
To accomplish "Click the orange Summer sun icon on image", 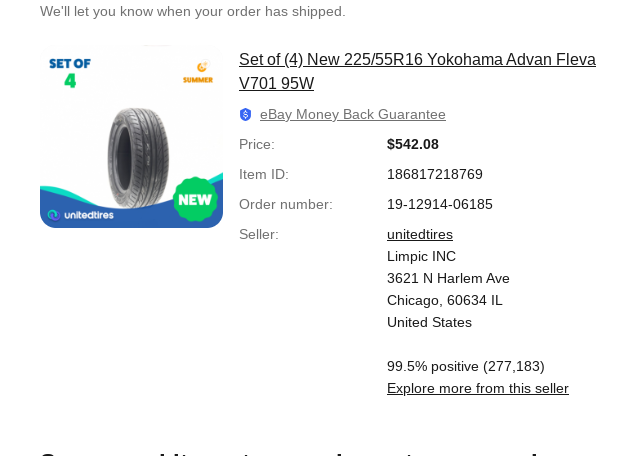I will [197, 72].
